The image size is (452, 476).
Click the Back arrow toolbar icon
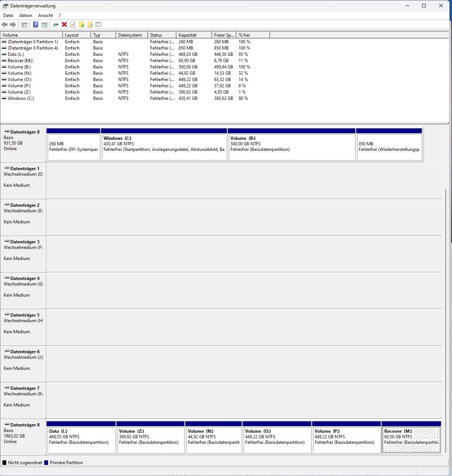tap(4, 25)
